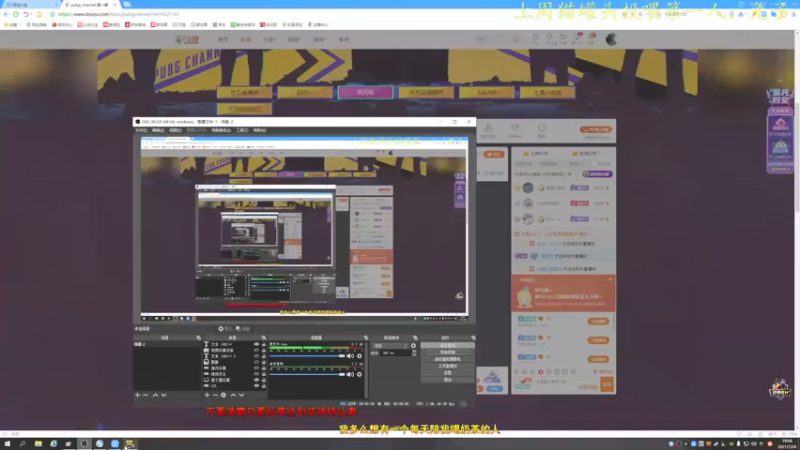This screenshot has height=450, width=800.
Task: Add a new source with plus icon
Action: (207, 395)
